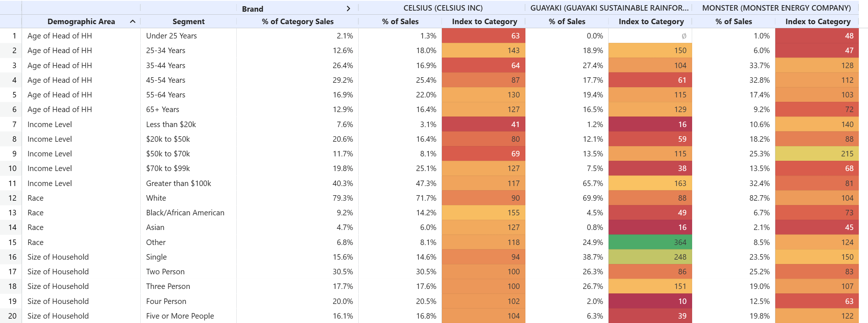Click the dark red cell showing index 10
Viewport: 868px width, 323px height.
click(x=650, y=301)
